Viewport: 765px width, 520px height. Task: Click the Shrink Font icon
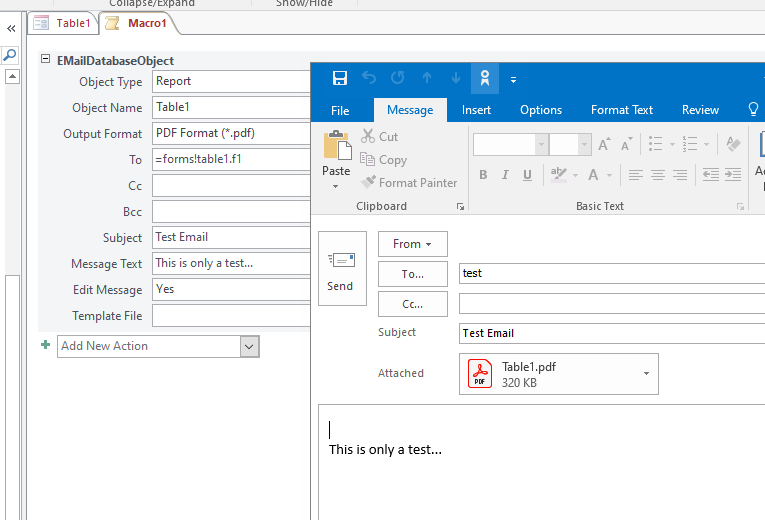[x=626, y=144]
